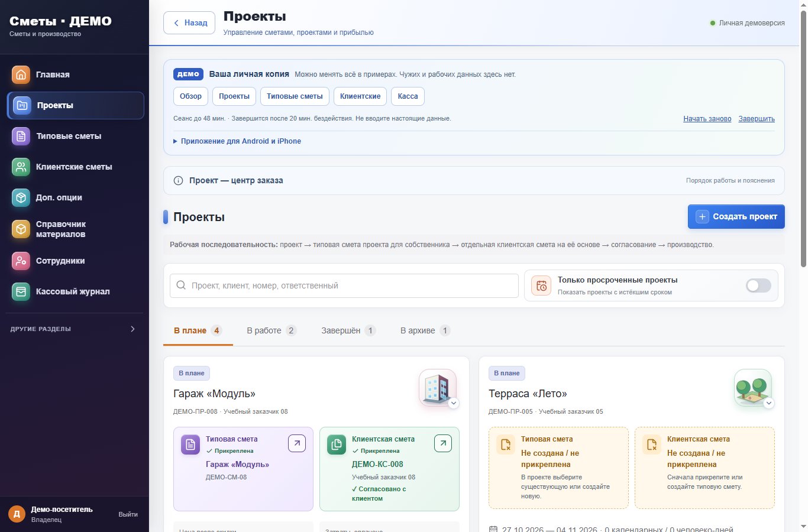Click the Проекты sidebar icon
This screenshot has height=532, width=808.
[22, 105]
